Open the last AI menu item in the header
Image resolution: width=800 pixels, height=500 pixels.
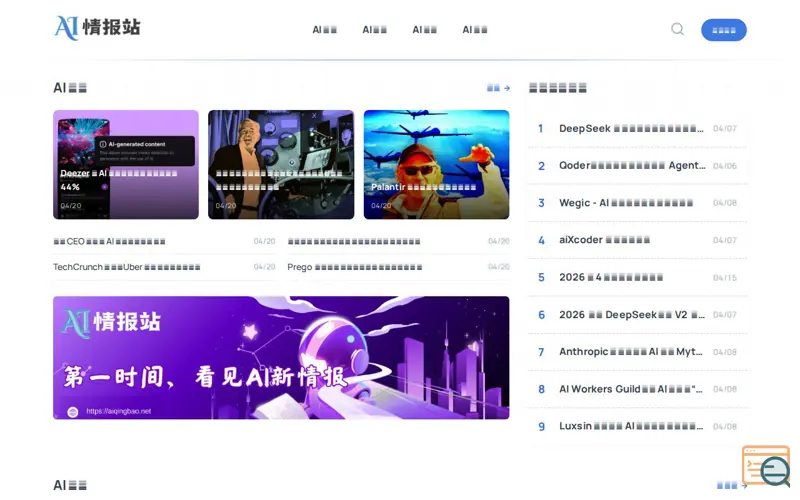coord(474,30)
